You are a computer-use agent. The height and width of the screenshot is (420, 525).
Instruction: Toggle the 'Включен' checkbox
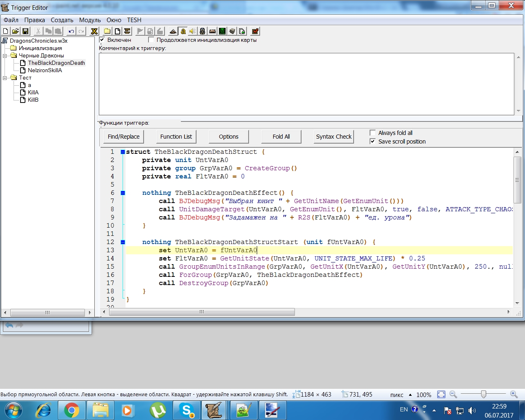(x=102, y=40)
